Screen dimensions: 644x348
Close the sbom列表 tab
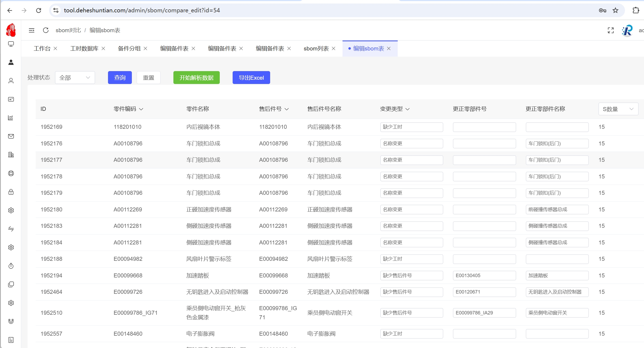click(334, 49)
